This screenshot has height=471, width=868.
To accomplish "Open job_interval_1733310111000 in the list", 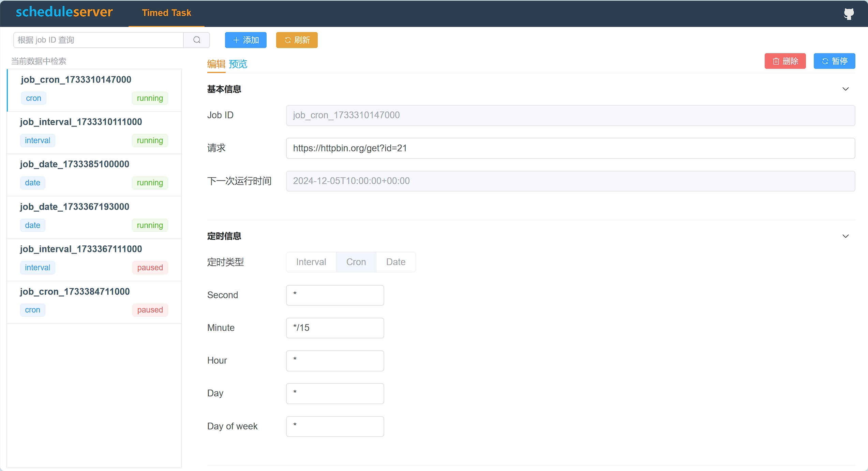I will coord(81,122).
